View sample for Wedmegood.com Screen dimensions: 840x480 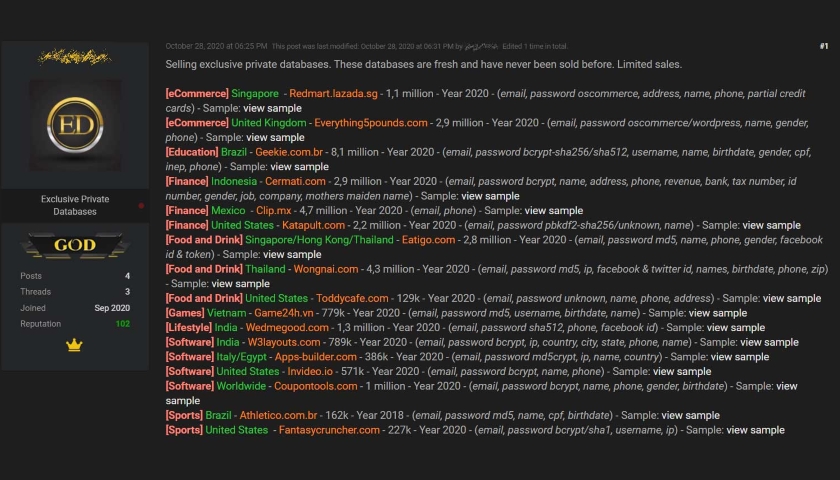pyautogui.click(x=736, y=328)
